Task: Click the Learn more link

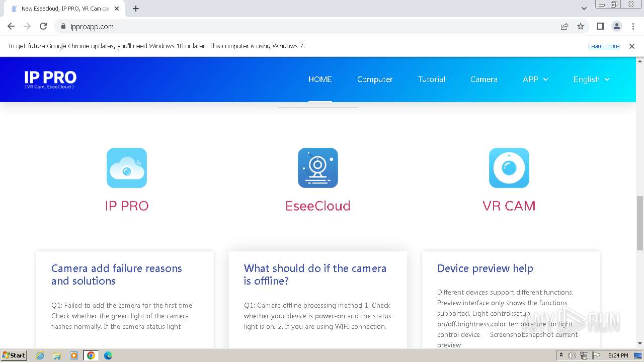Action: pyautogui.click(x=604, y=46)
